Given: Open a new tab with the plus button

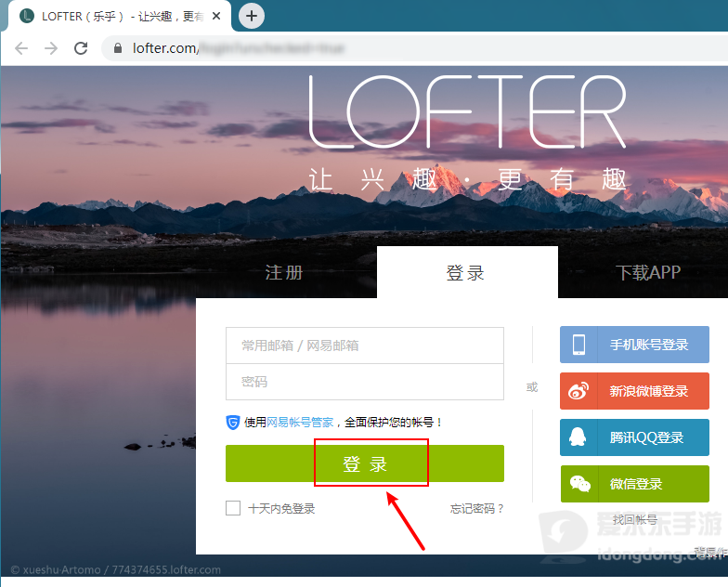Looking at the screenshot, I should pos(251,16).
